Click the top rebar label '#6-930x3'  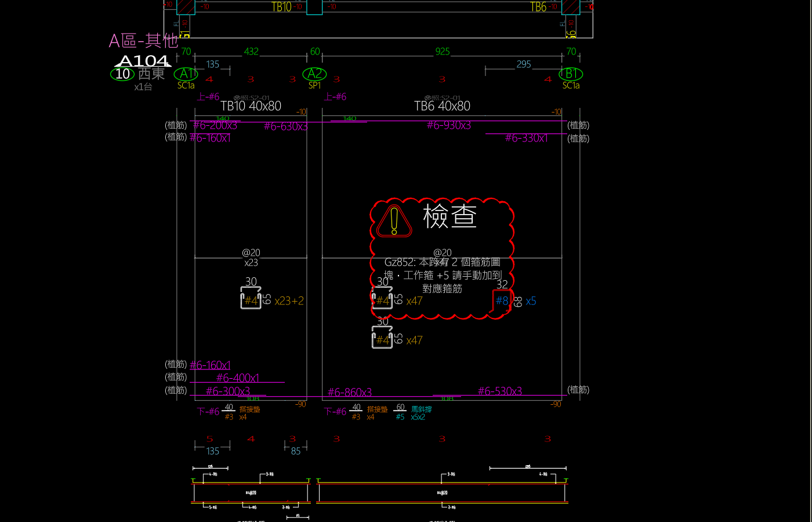click(449, 125)
